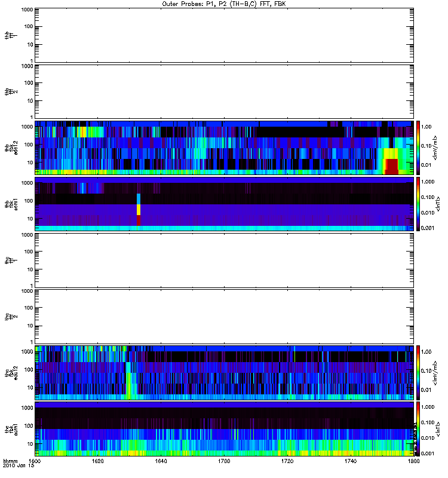This screenshot has height=478, width=448.
Task: Click the 'thb fbk scm1' panel axis label
Action: (x=11, y=204)
